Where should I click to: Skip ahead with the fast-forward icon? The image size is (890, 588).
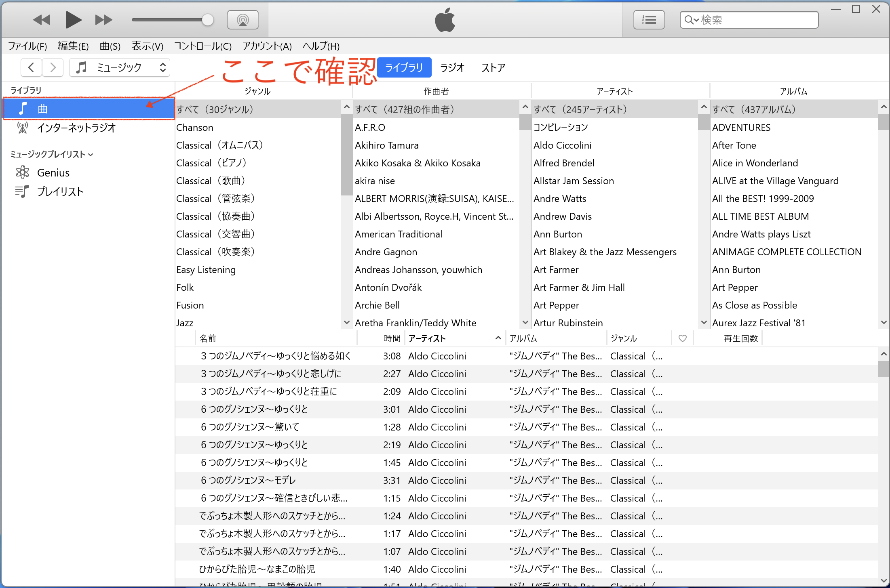103,20
